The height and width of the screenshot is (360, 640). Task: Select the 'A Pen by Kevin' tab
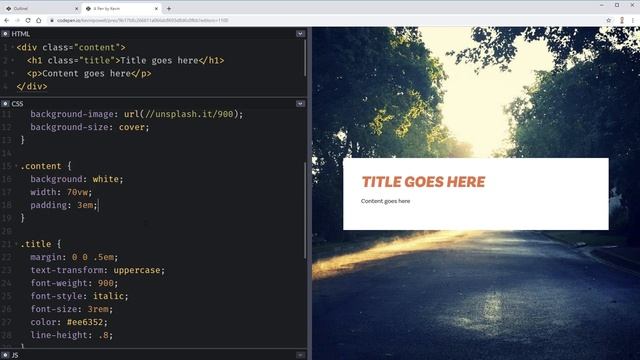[122, 8]
